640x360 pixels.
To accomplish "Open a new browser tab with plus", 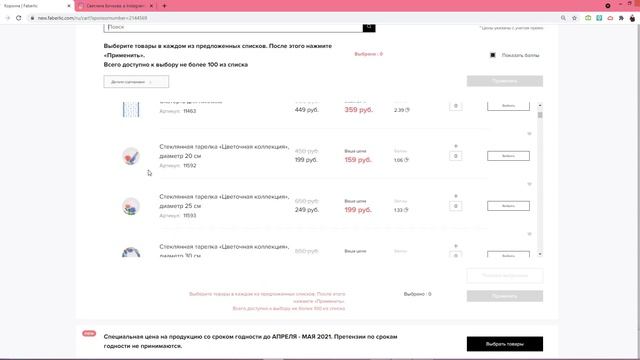I will coord(164,6).
